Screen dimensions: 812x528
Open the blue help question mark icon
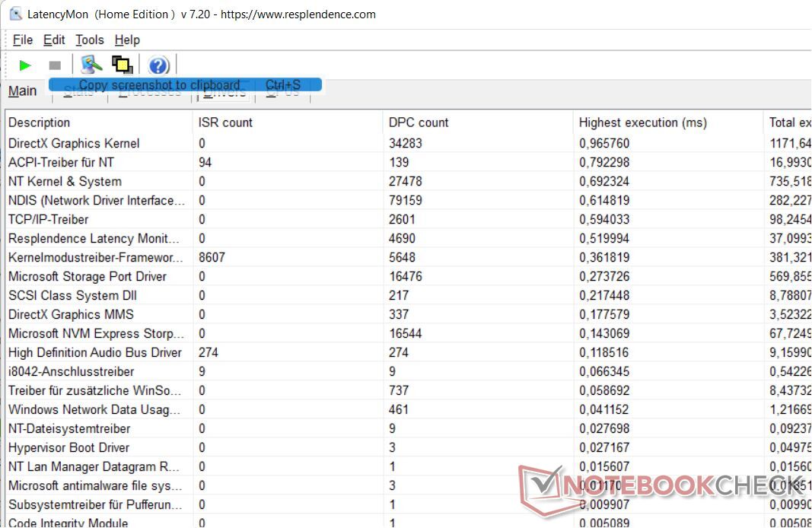click(158, 65)
